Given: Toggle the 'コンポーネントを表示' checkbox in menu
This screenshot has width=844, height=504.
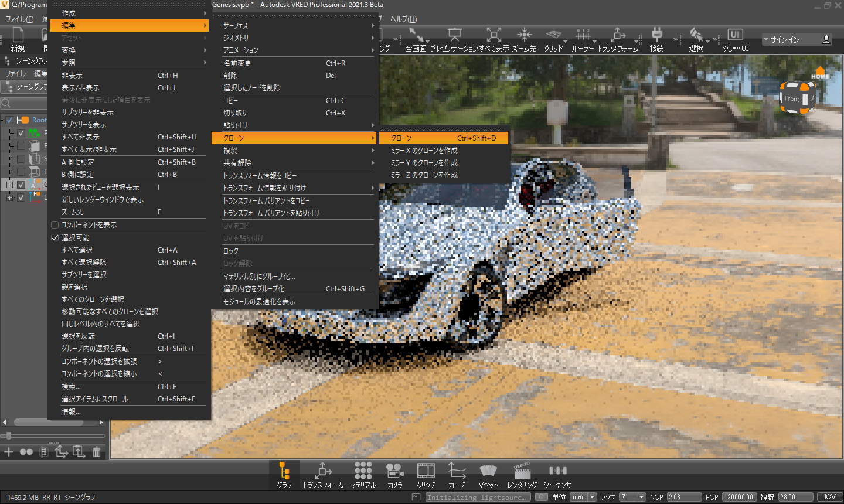Looking at the screenshot, I should click(x=55, y=225).
